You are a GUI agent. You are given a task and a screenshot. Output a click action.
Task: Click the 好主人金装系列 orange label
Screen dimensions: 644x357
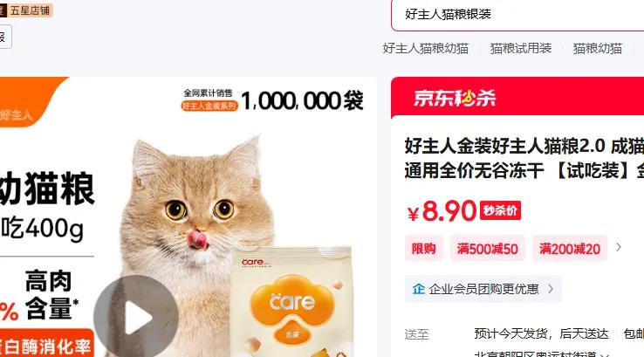(x=209, y=106)
